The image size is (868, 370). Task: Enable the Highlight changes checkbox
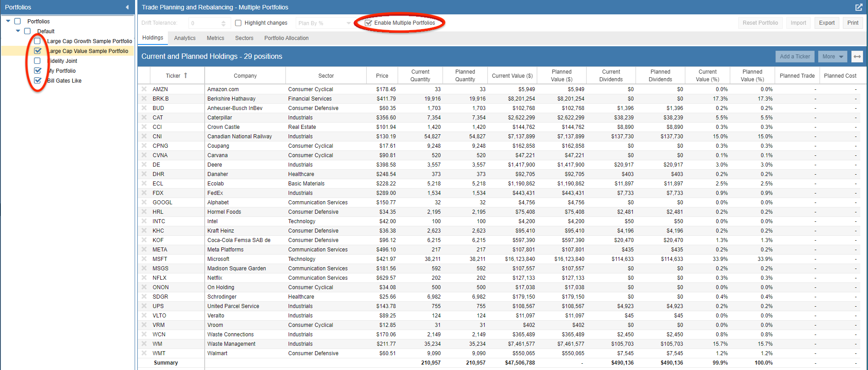[238, 23]
